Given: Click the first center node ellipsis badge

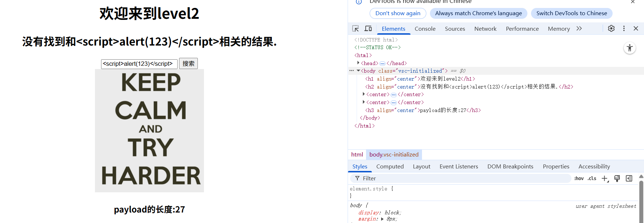Looking at the screenshot, I should pyautogui.click(x=393, y=95).
